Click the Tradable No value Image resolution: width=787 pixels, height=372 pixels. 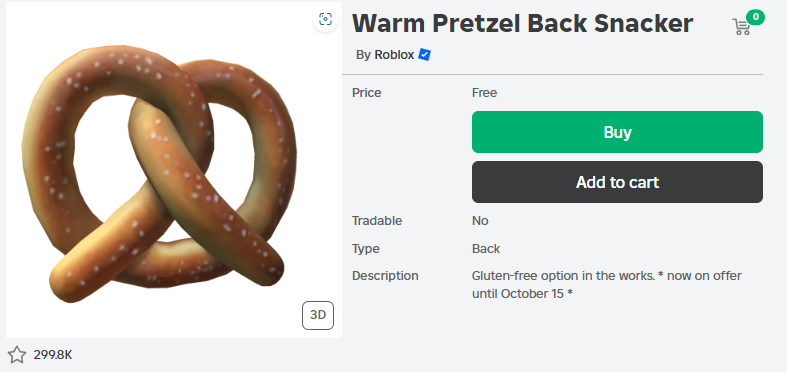coord(480,221)
